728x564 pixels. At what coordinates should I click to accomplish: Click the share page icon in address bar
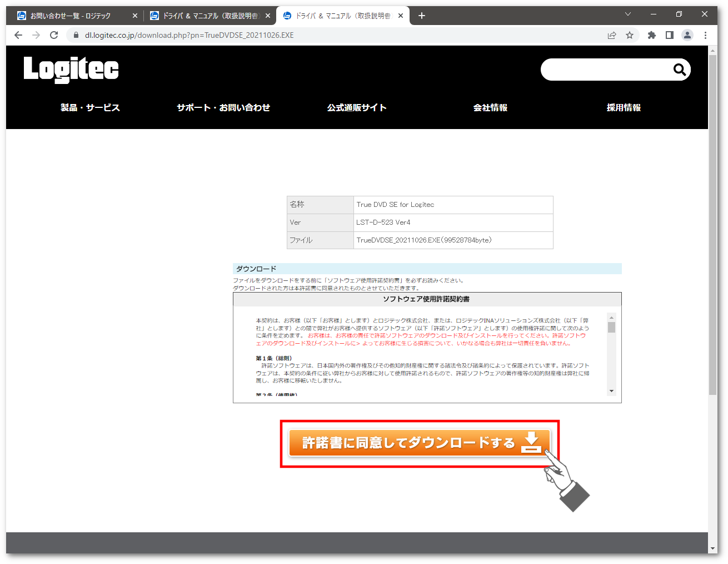pos(612,35)
